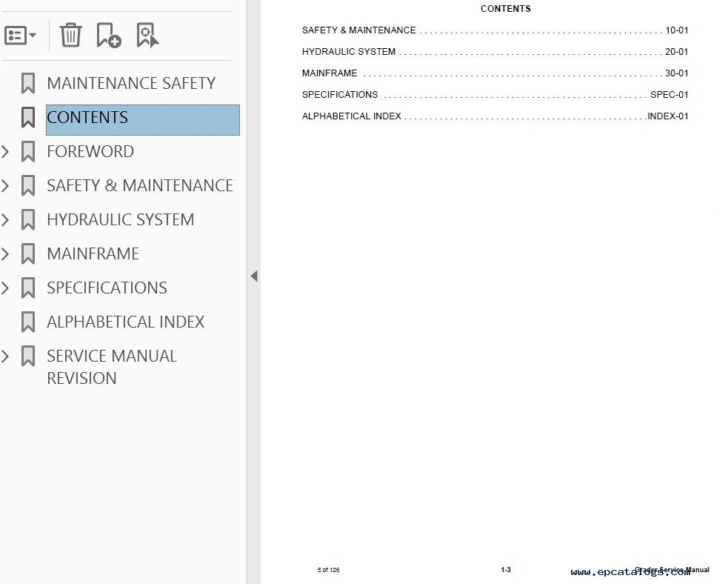The height and width of the screenshot is (584, 728).
Task: Click bookmark icon beside HYDRAULIC SYSTEM
Action: (28, 219)
